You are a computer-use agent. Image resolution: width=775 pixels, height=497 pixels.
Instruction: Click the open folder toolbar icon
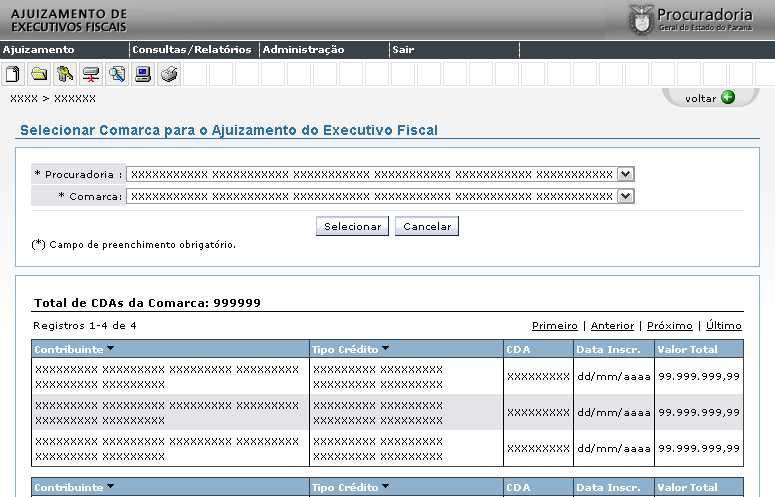[x=39, y=74]
